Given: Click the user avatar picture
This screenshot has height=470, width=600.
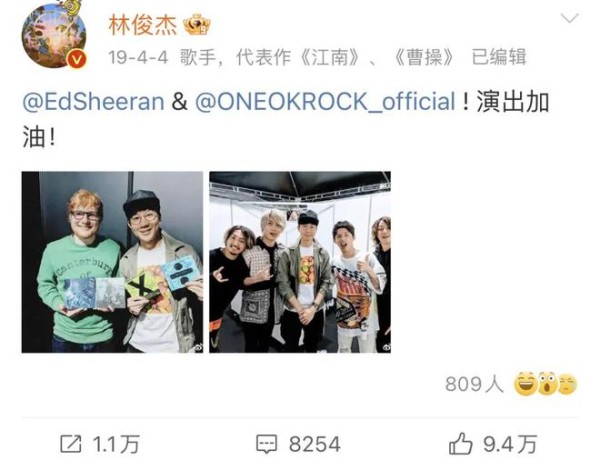Looking at the screenshot, I should point(54,36).
